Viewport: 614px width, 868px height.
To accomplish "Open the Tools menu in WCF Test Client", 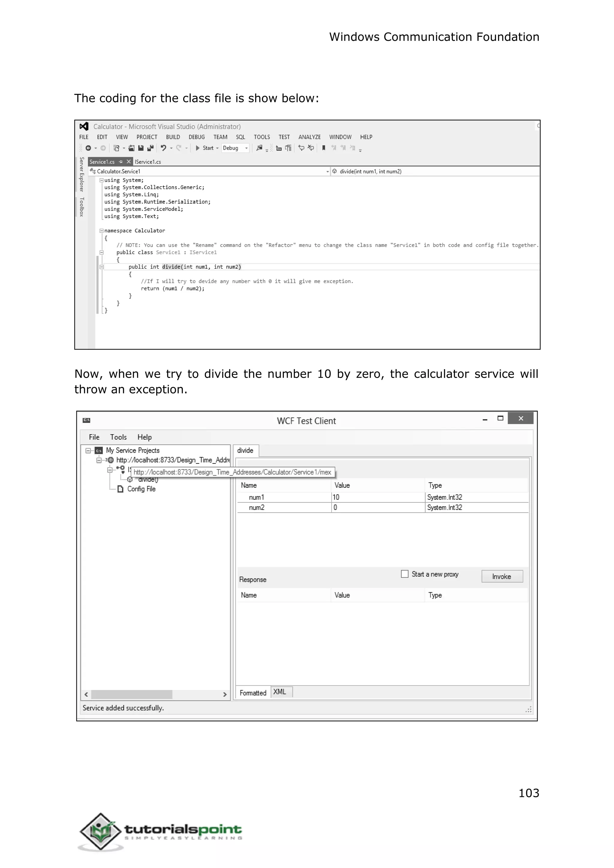I will click(118, 437).
